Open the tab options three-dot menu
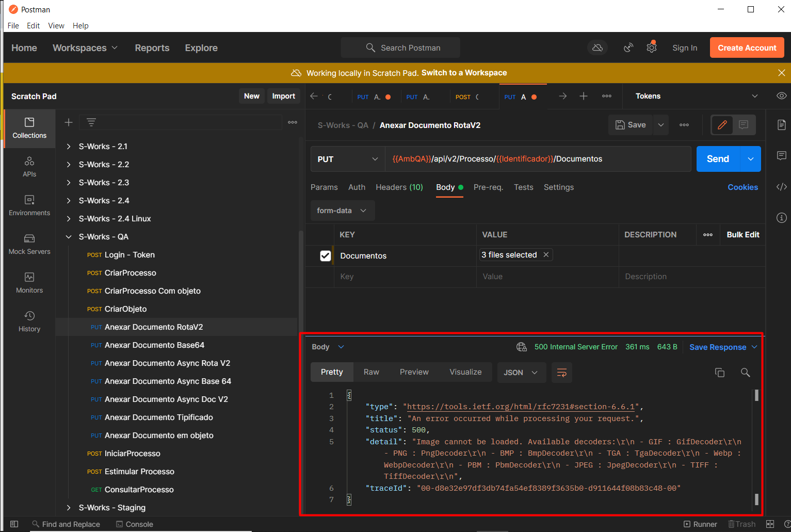This screenshot has width=791, height=532. pos(607,96)
